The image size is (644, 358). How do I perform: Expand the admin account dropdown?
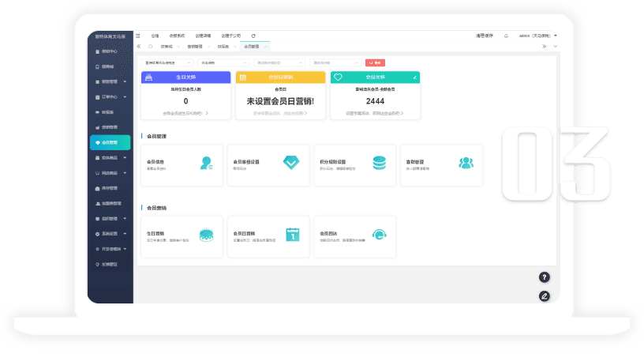538,36
